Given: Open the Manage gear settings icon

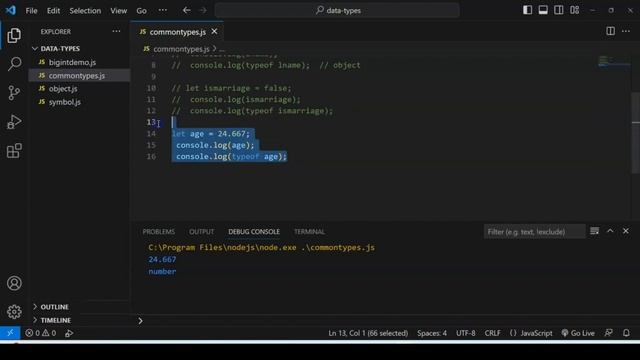Looking at the screenshot, I should point(14,312).
